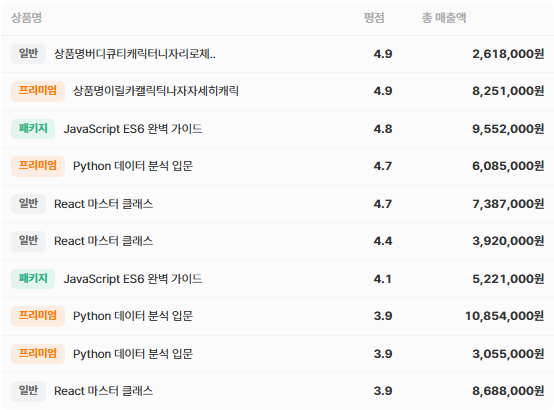Screen dimensions: 554x410
Task: Click 프리미엄 badge in the 6,085,000원 row
Action: 38,166
